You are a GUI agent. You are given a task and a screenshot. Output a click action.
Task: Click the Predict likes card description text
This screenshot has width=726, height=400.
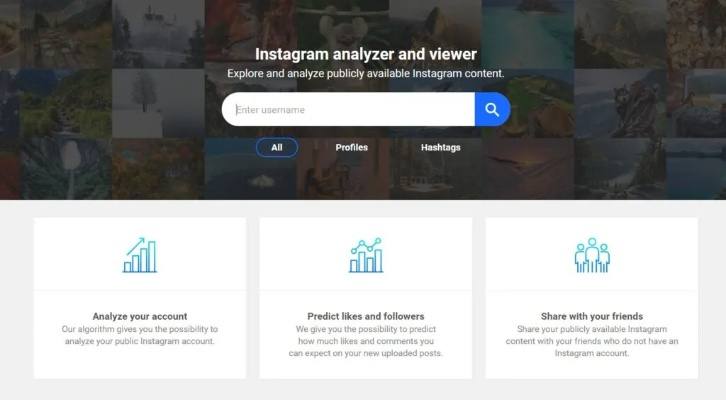[x=366, y=341]
